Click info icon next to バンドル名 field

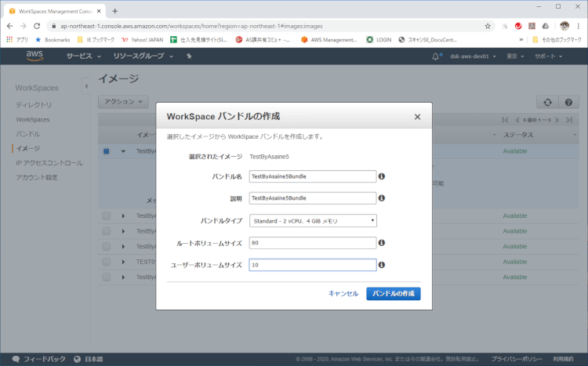tap(382, 176)
